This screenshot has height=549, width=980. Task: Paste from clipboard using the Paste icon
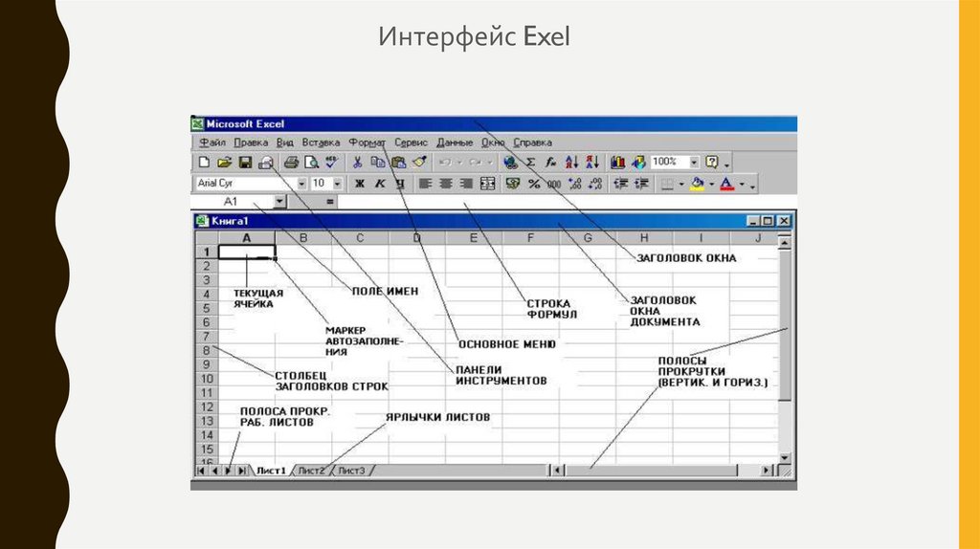(x=398, y=163)
